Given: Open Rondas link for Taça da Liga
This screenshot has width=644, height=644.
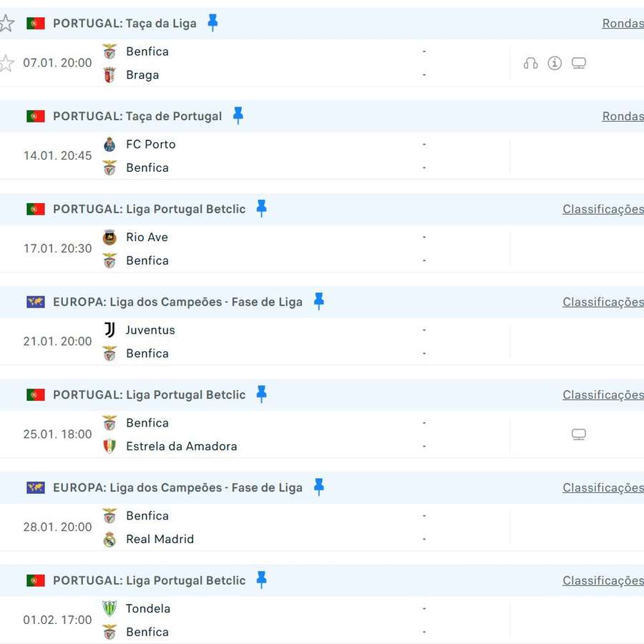Looking at the screenshot, I should tap(623, 23).
